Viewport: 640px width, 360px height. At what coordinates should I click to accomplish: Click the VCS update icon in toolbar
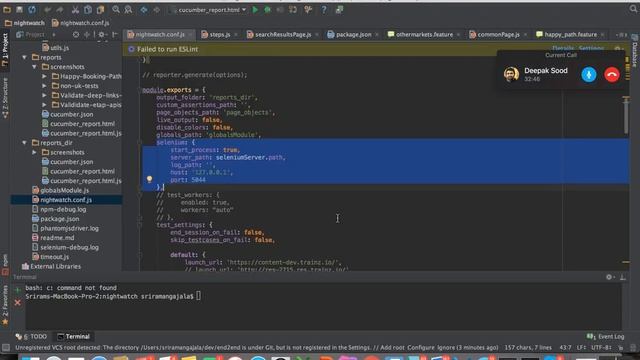293,9
